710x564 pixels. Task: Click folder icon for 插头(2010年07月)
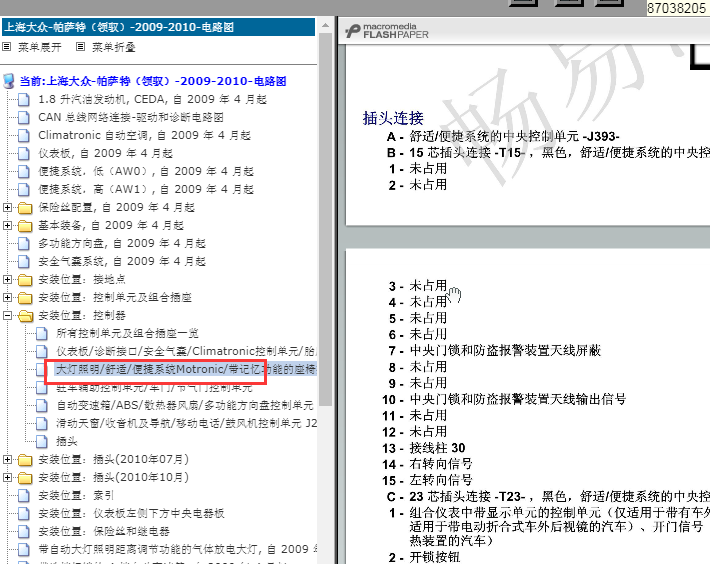click(x=25, y=460)
